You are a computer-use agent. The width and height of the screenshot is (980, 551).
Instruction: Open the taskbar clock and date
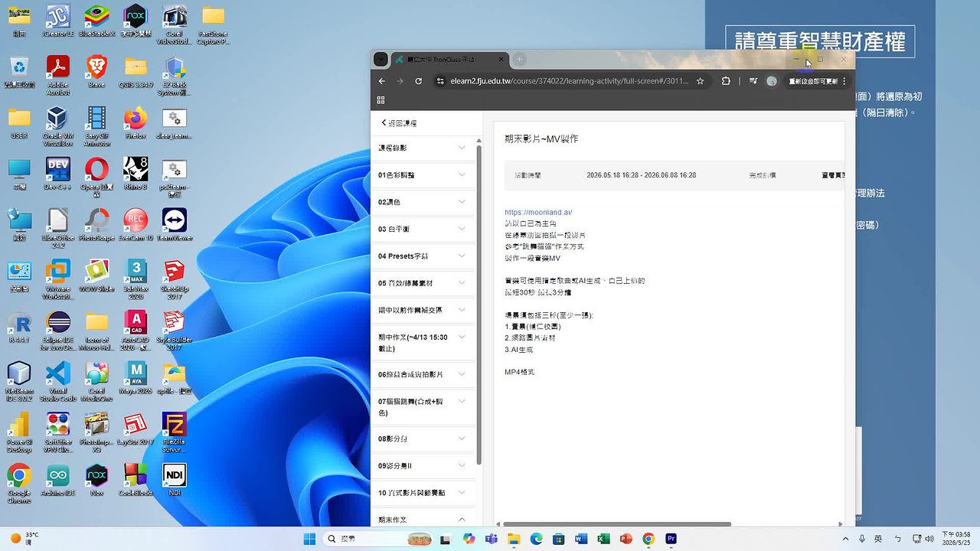[955, 539]
